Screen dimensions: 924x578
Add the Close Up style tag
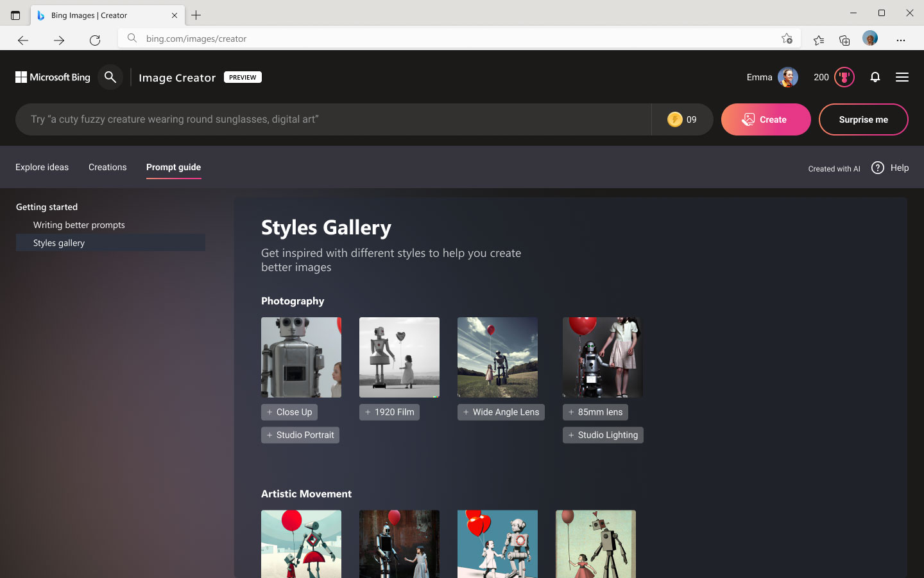click(289, 412)
